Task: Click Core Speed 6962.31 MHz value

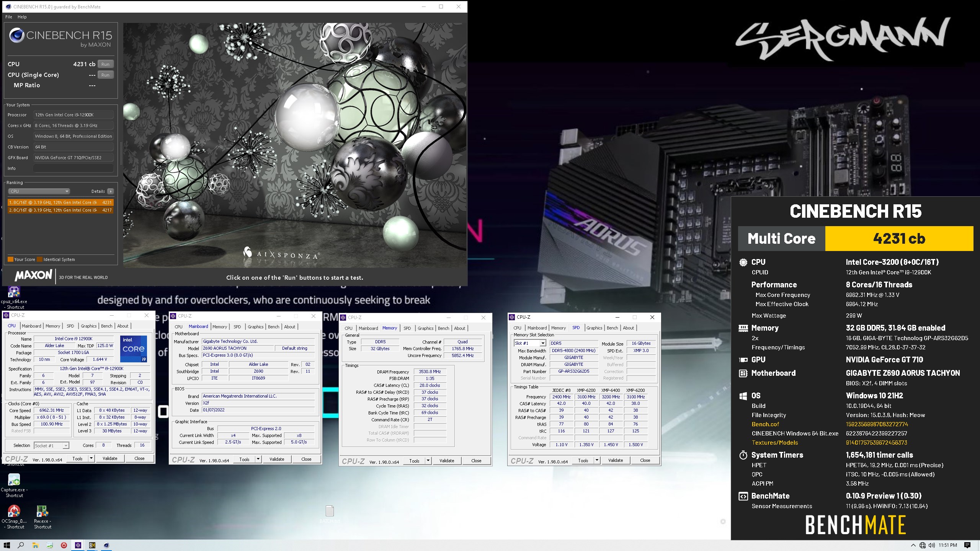Action: pyautogui.click(x=52, y=410)
